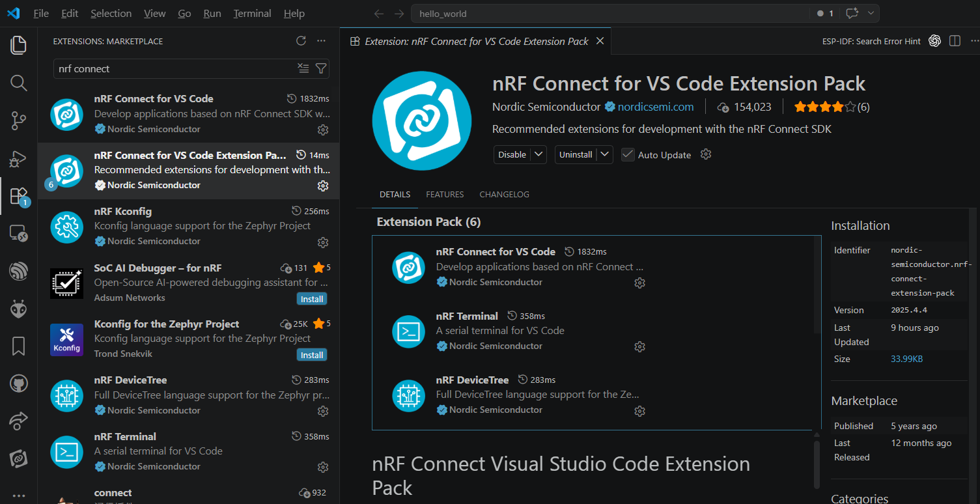The width and height of the screenshot is (980, 504).
Task: Clear the extensions search results
Action: (x=303, y=68)
